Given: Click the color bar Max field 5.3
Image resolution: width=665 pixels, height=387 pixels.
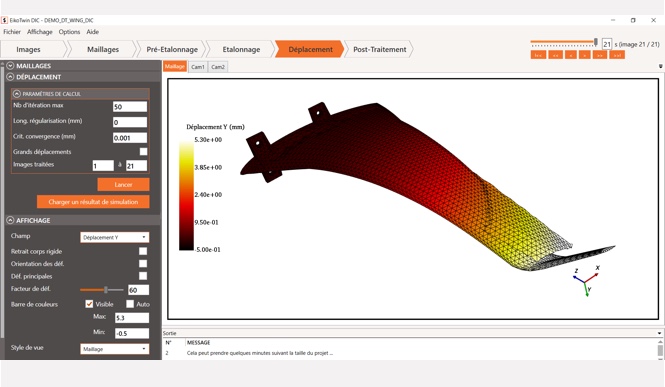Looking at the screenshot, I should 132,317.
